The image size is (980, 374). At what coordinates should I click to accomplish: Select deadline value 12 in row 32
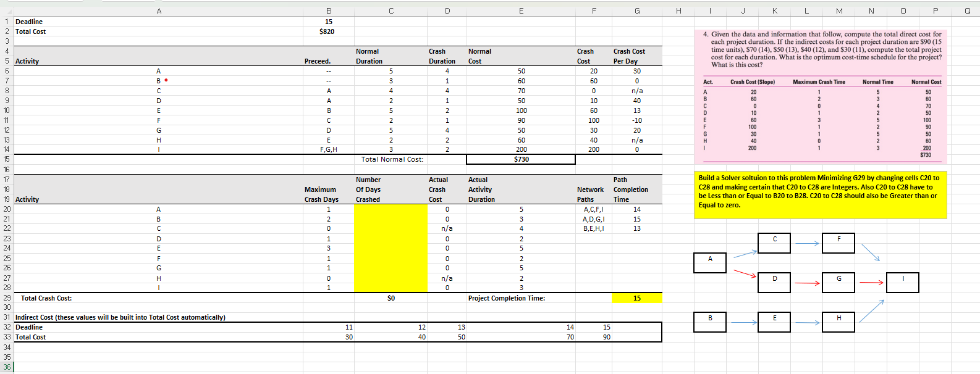[421, 327]
